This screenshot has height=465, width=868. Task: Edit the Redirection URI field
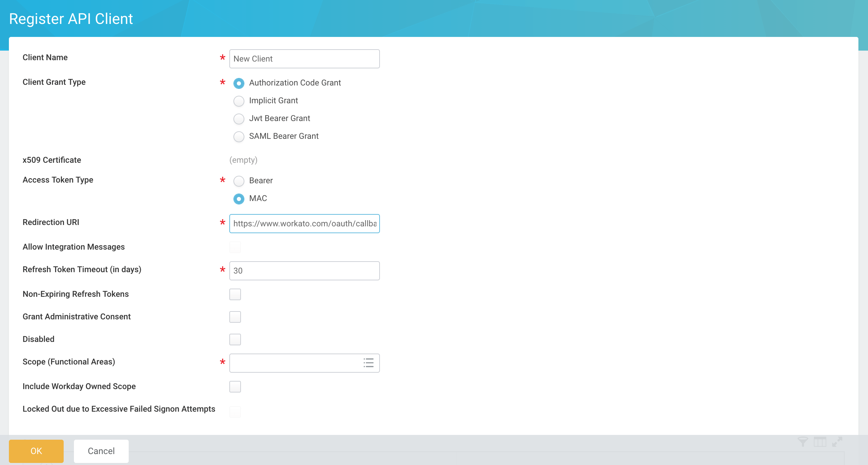304,224
